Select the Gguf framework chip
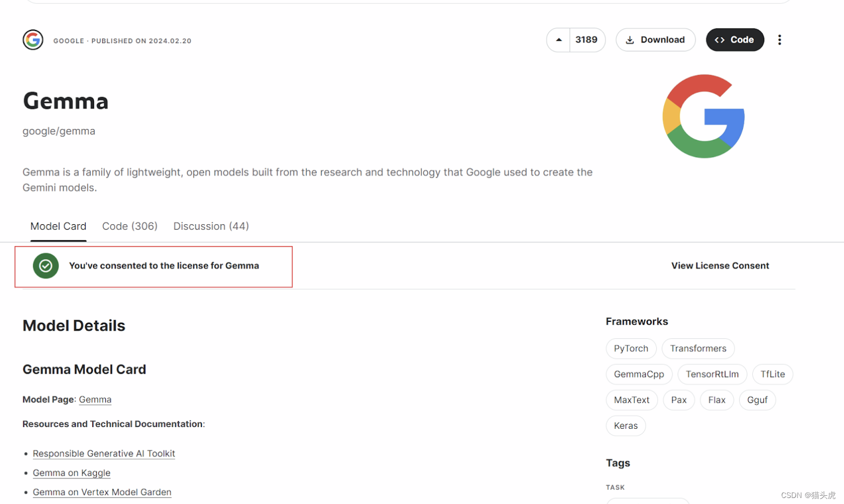This screenshot has height=504, width=844. point(757,400)
